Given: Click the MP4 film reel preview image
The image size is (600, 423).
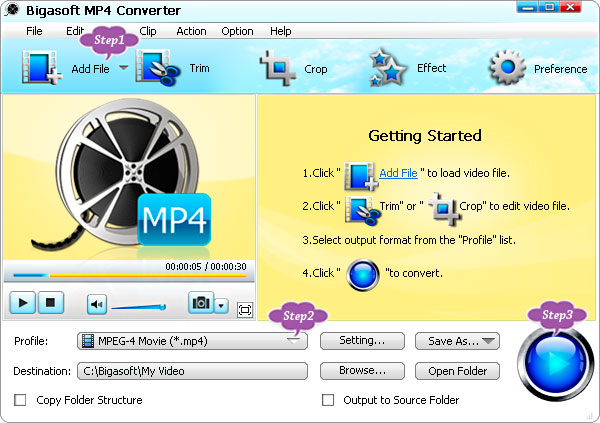Looking at the screenshot, I should (128, 176).
